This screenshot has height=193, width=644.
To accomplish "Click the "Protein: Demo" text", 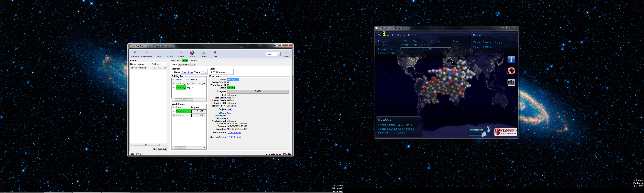I will 392,133.
